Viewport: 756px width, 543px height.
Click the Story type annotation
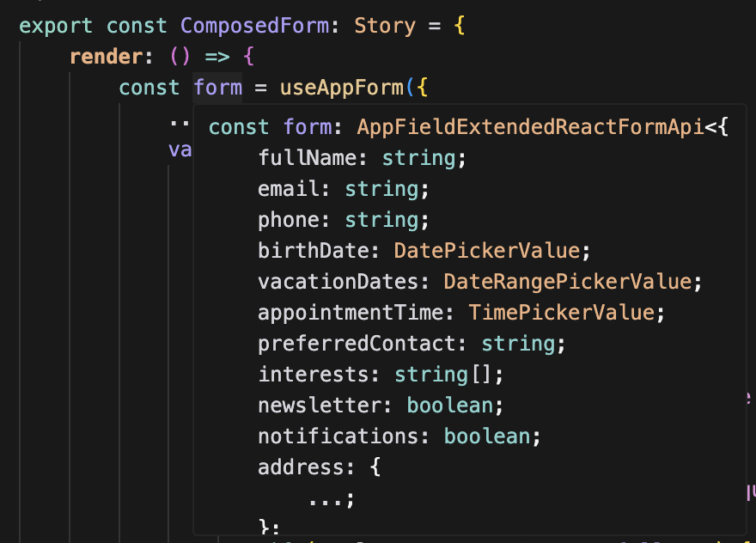coord(385,25)
